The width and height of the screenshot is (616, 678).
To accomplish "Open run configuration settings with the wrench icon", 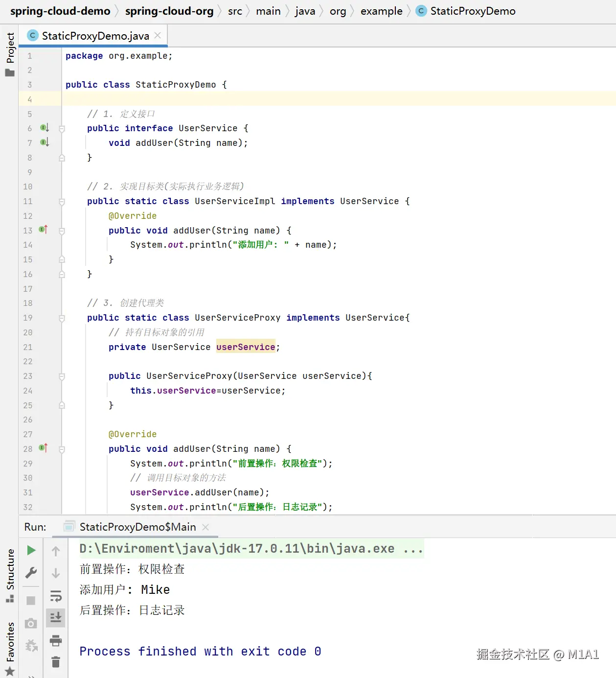I will click(x=31, y=573).
